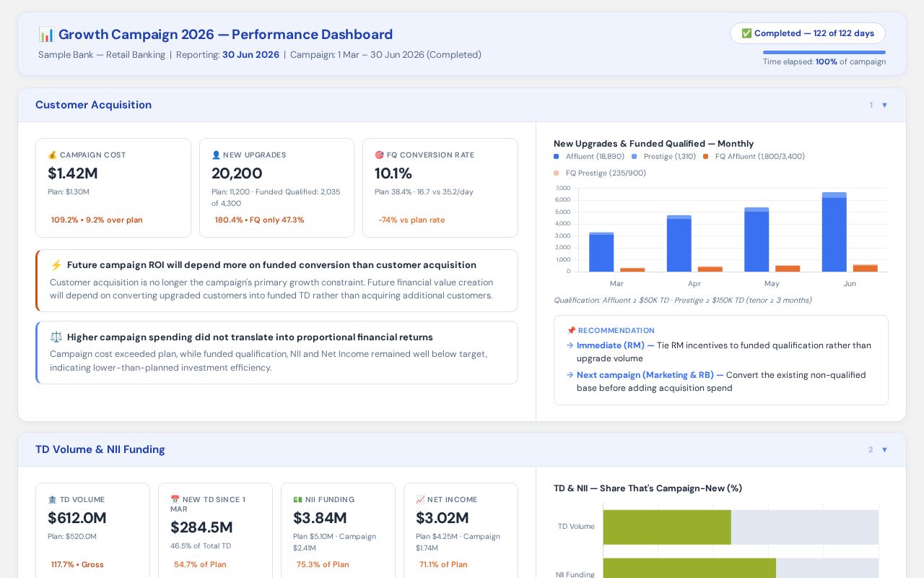The width and height of the screenshot is (924, 578).
Task: Click the target icon on FQ Conversion Rate
Action: pyautogui.click(x=379, y=155)
